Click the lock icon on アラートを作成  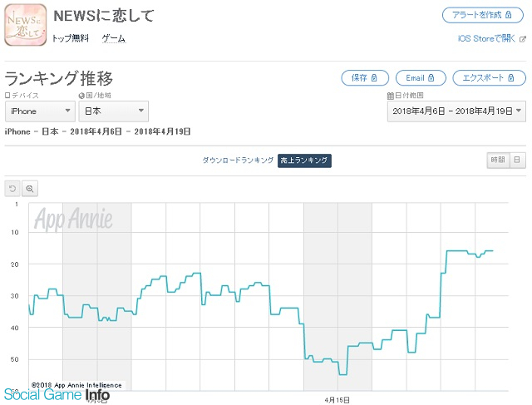click(509, 15)
